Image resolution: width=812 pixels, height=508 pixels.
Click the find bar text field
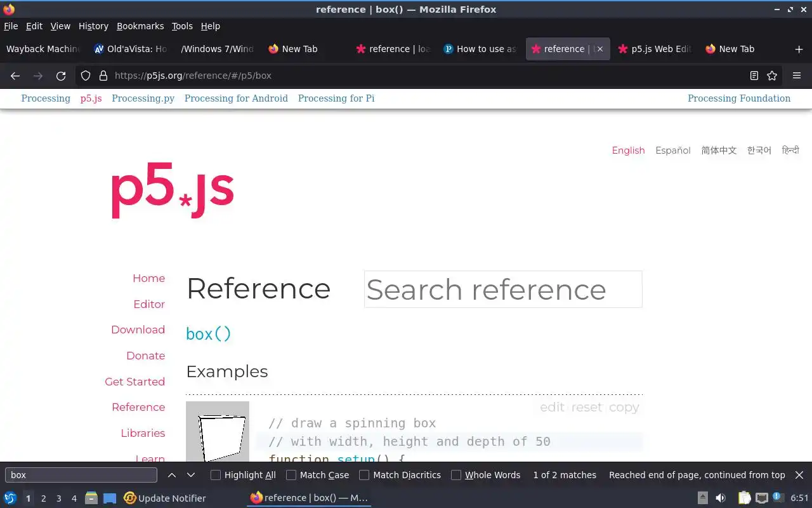(81, 475)
